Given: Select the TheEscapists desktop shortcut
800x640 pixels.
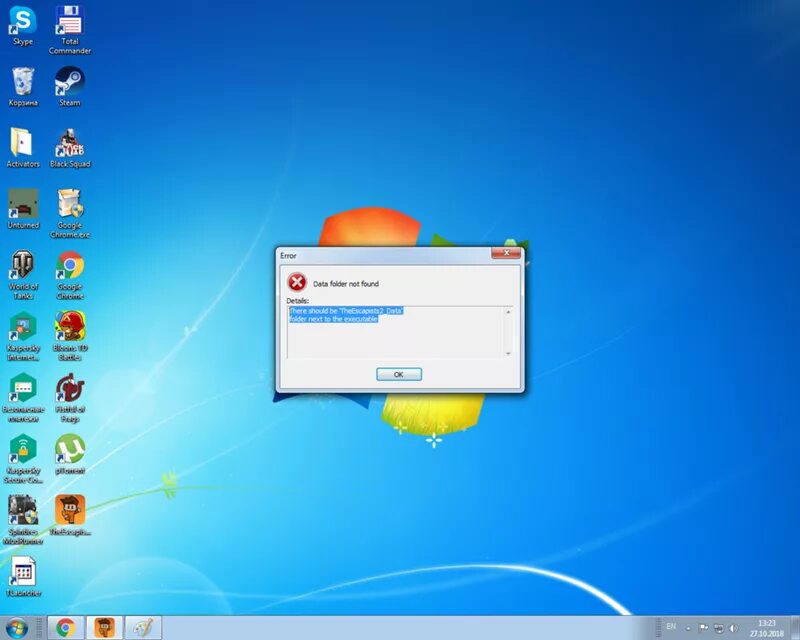Looking at the screenshot, I should 69,515.
